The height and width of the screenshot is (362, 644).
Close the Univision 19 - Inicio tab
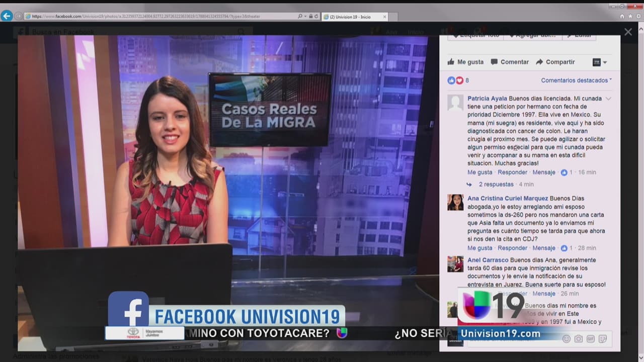[x=385, y=17]
